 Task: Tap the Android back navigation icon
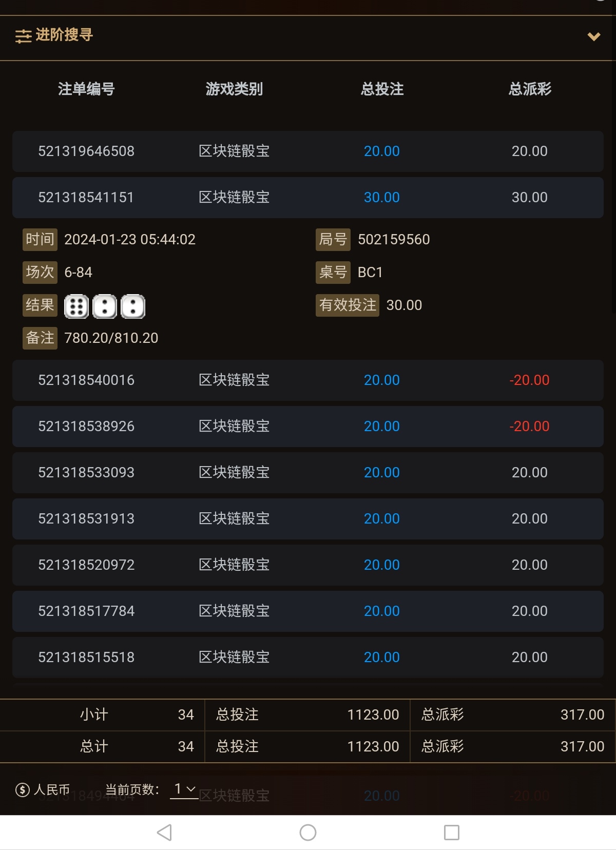tap(164, 832)
